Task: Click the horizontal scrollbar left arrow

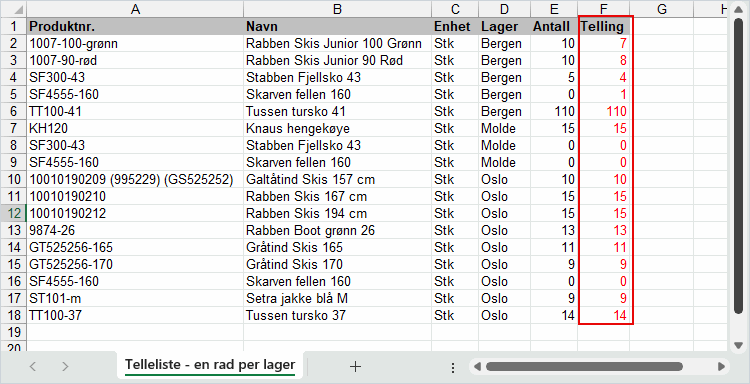Action: [477, 367]
